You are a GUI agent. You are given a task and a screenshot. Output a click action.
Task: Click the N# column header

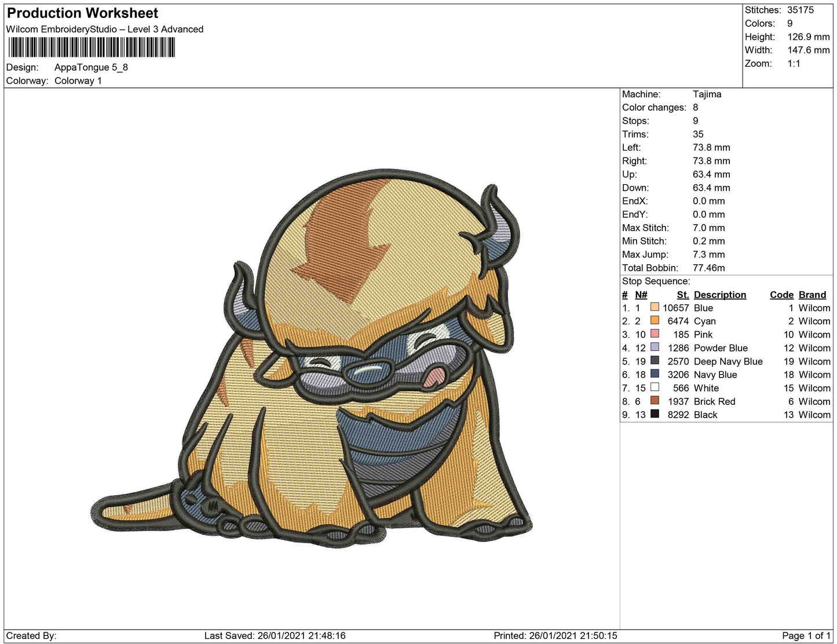[x=641, y=295]
